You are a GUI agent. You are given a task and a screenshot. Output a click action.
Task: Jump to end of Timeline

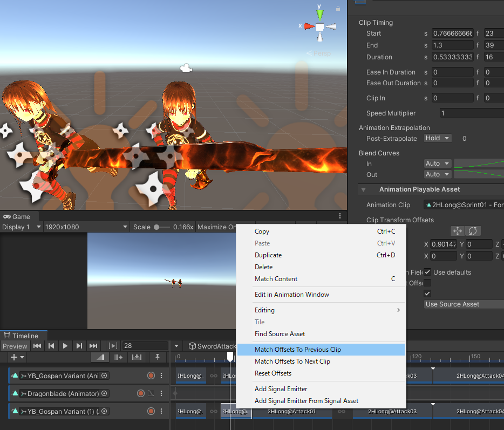tap(93, 346)
